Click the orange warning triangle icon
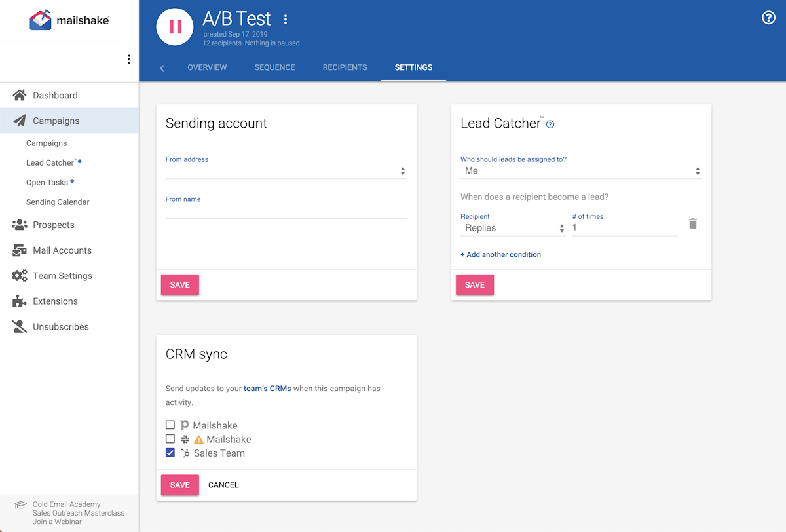This screenshot has height=532, width=786. click(199, 440)
